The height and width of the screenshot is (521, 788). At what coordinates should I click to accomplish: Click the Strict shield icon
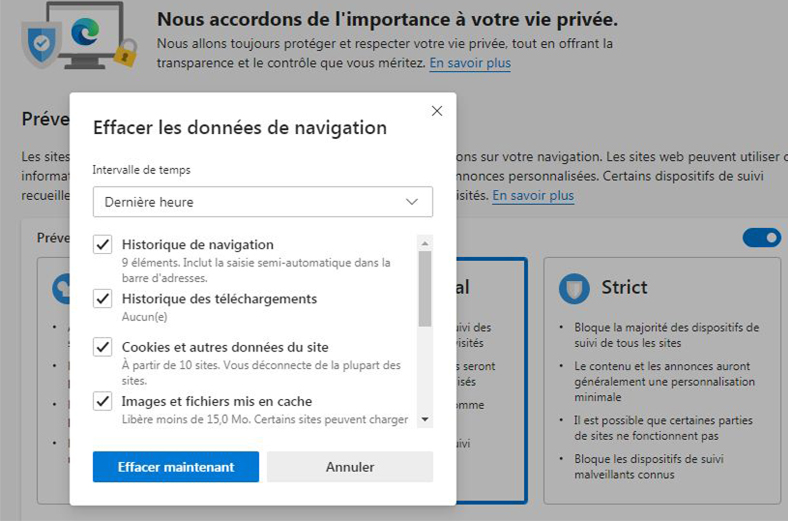(x=574, y=288)
